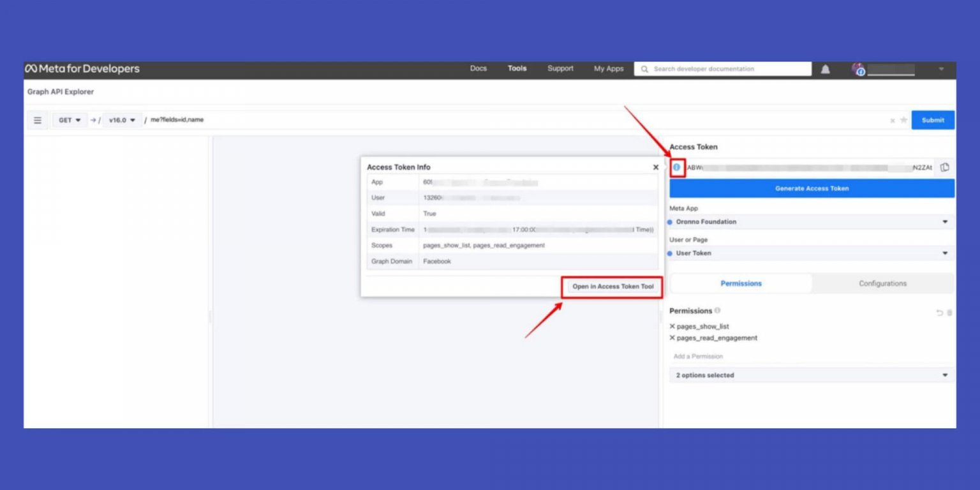Remove the pages_read_engagement permission

click(672, 338)
